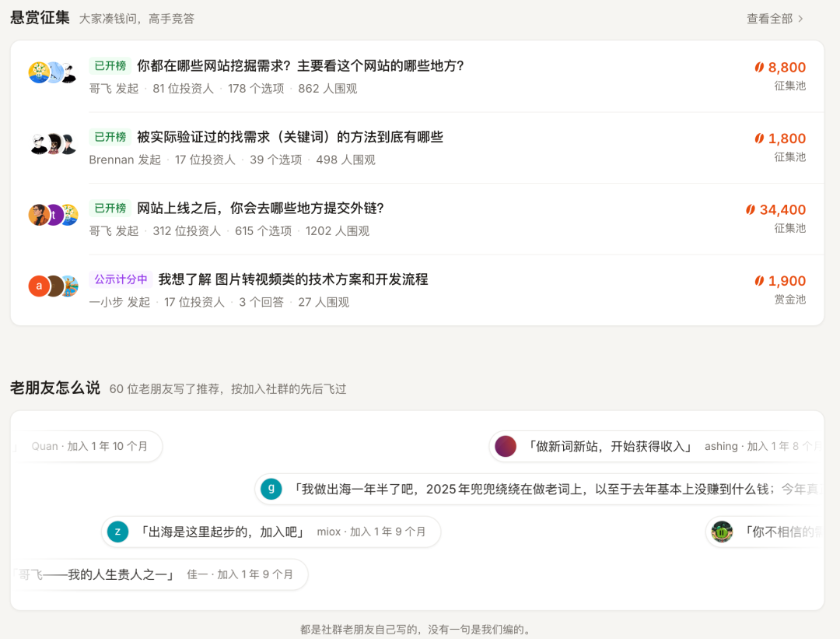Viewport: 840px width, 639px height.
Task: Click ashing avatar in testimonial
Action: pyautogui.click(x=506, y=446)
